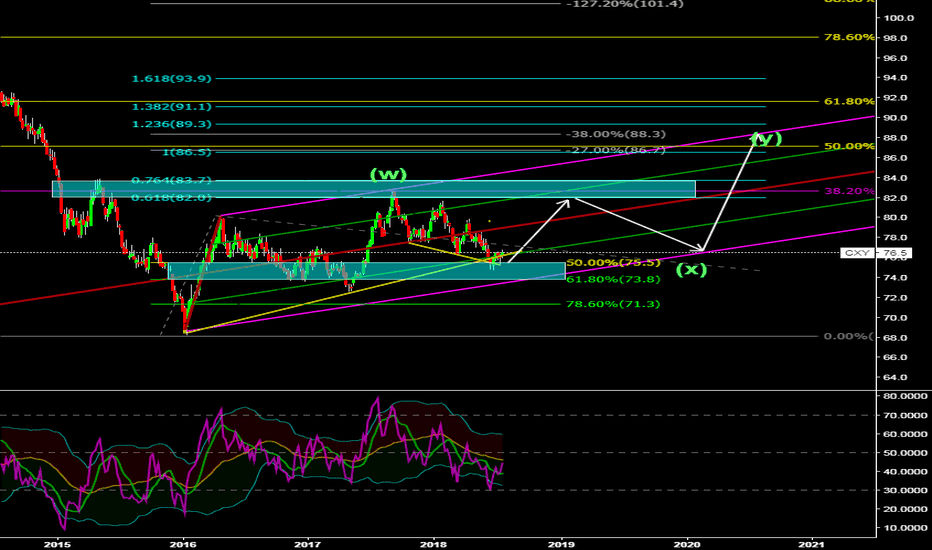Click the 2017 year on time axis

pos(308,544)
